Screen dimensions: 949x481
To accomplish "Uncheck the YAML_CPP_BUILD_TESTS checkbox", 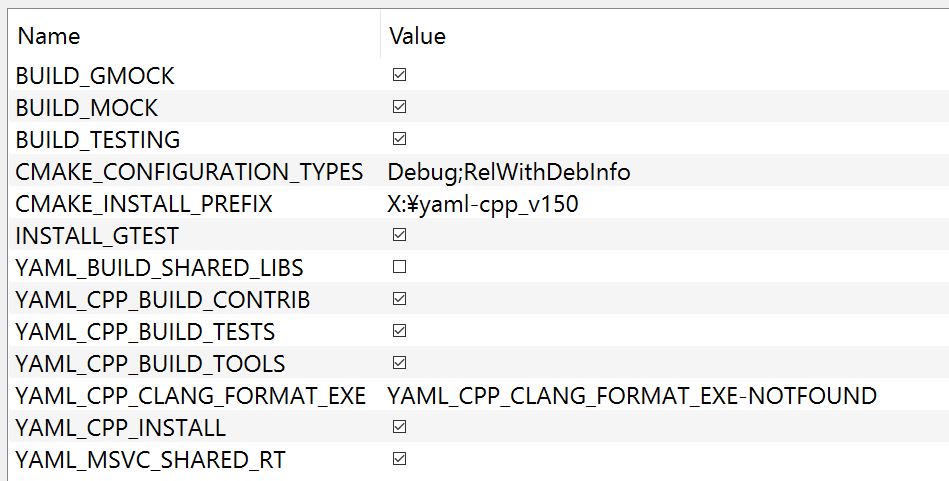I will pos(399,331).
